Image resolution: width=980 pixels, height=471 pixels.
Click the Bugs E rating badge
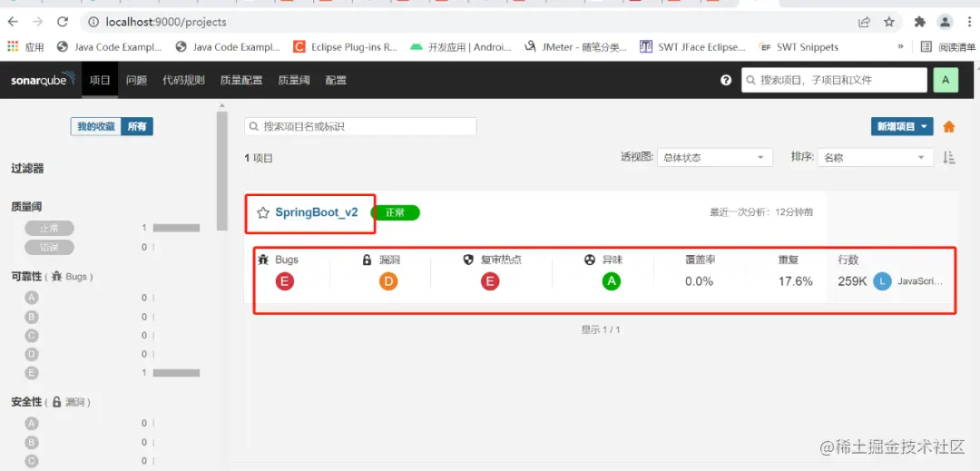click(284, 281)
